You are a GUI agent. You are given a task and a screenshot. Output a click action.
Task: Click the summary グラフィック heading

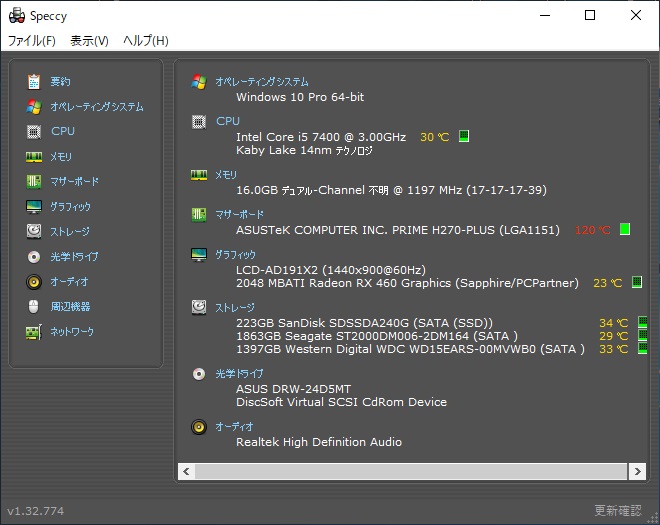pyautogui.click(x=235, y=255)
